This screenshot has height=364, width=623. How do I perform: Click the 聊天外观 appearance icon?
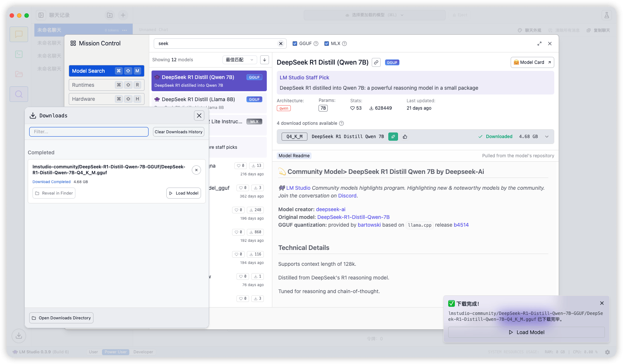pyautogui.click(x=520, y=30)
